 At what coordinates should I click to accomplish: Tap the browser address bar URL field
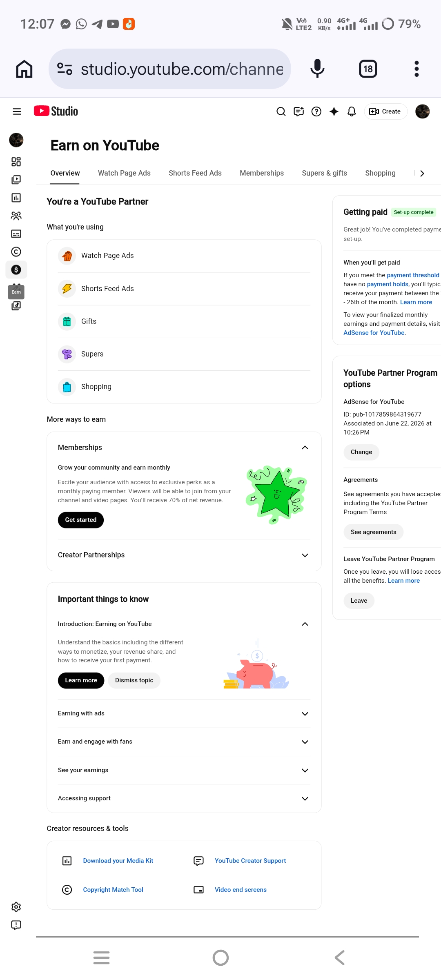(170, 69)
